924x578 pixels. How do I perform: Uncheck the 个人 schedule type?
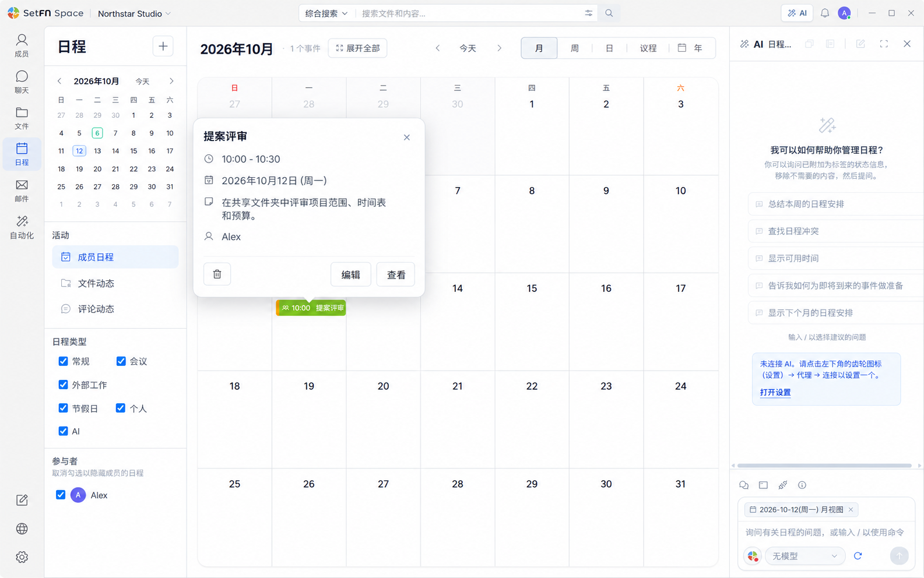tap(120, 408)
